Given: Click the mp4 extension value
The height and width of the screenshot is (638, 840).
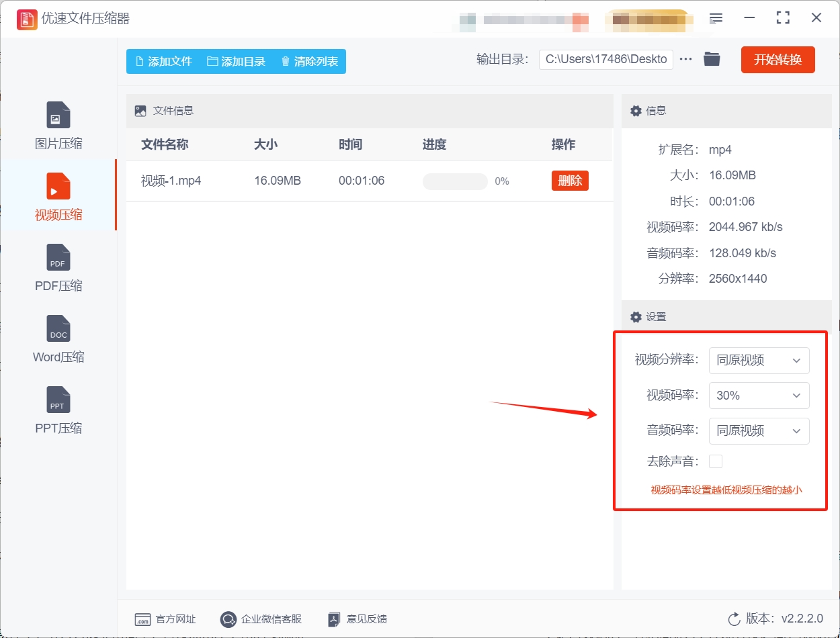Looking at the screenshot, I should tap(720, 150).
